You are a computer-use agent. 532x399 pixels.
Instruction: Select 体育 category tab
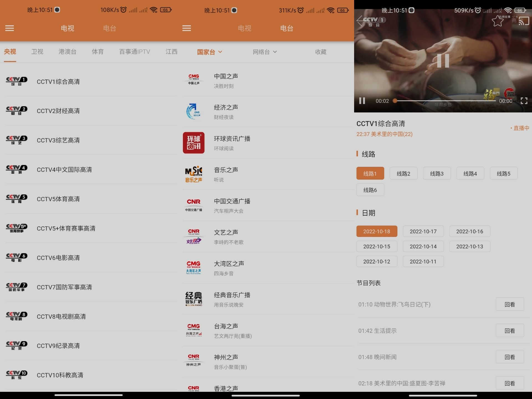(98, 52)
